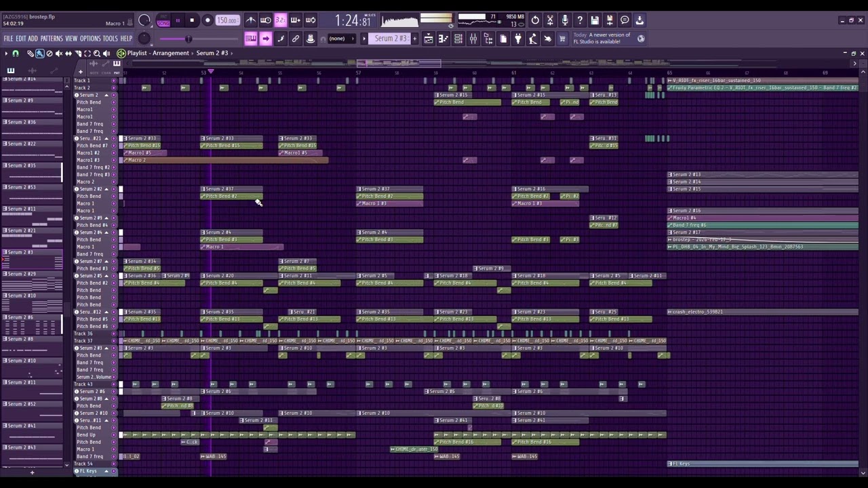
Task: Toggle multilink to controllers icon
Action: 311,39
